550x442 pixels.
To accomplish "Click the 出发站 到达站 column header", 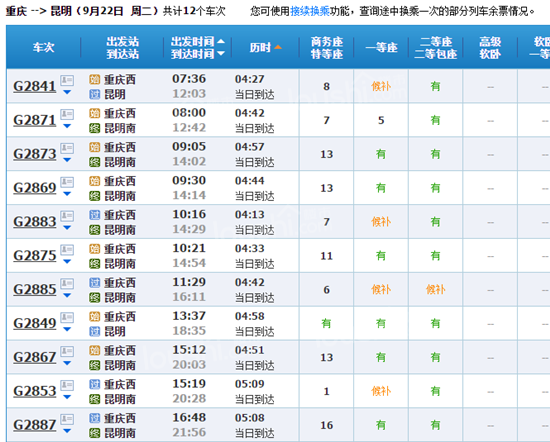I will [x=123, y=48].
